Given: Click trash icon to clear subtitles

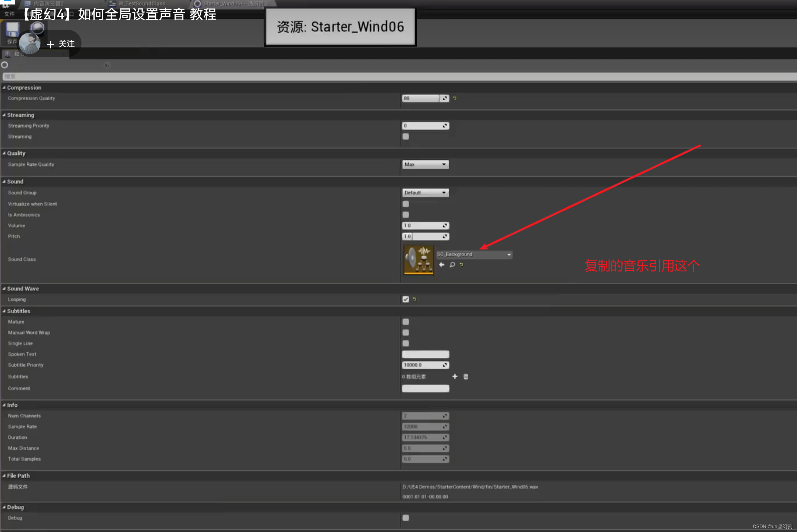Looking at the screenshot, I should (x=466, y=376).
